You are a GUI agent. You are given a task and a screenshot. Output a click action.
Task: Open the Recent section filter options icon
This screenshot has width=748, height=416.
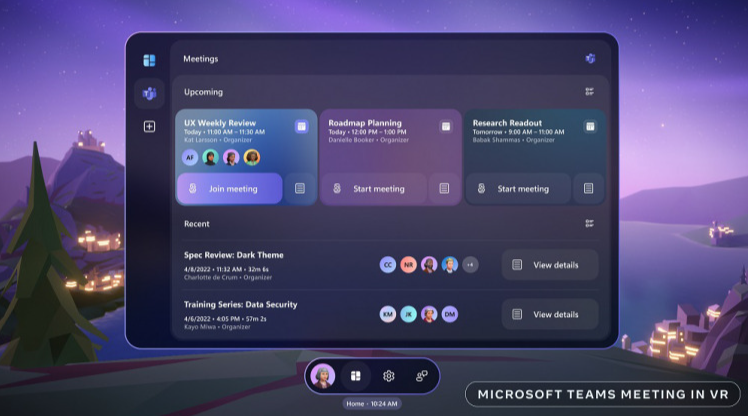pyautogui.click(x=590, y=223)
